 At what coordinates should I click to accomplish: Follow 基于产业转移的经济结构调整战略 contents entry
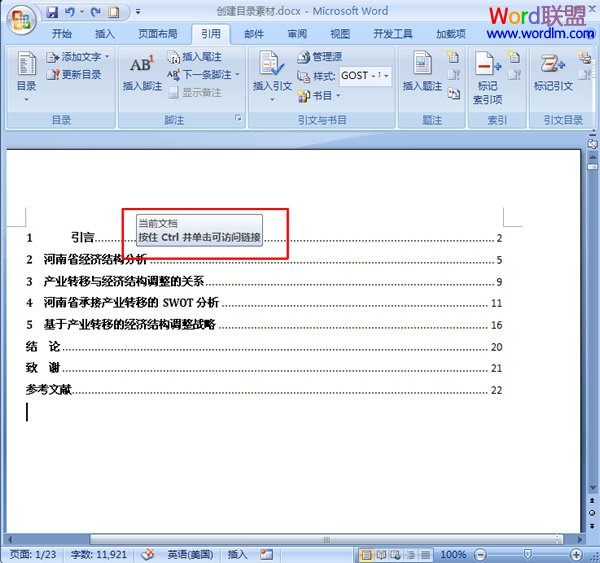pyautogui.click(x=129, y=325)
